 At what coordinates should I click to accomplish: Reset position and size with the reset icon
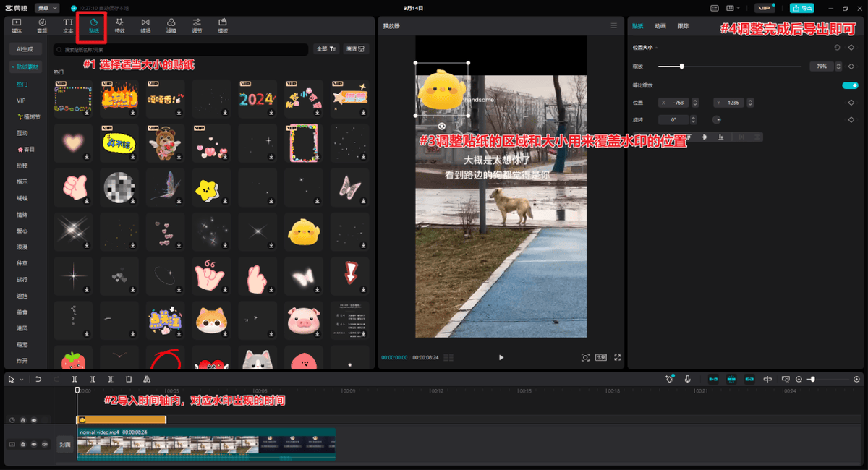tap(837, 48)
